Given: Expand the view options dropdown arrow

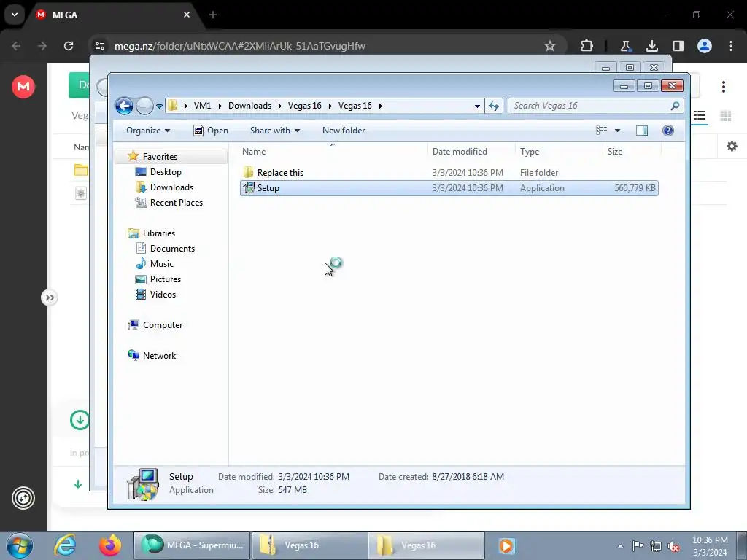Looking at the screenshot, I should point(617,131).
